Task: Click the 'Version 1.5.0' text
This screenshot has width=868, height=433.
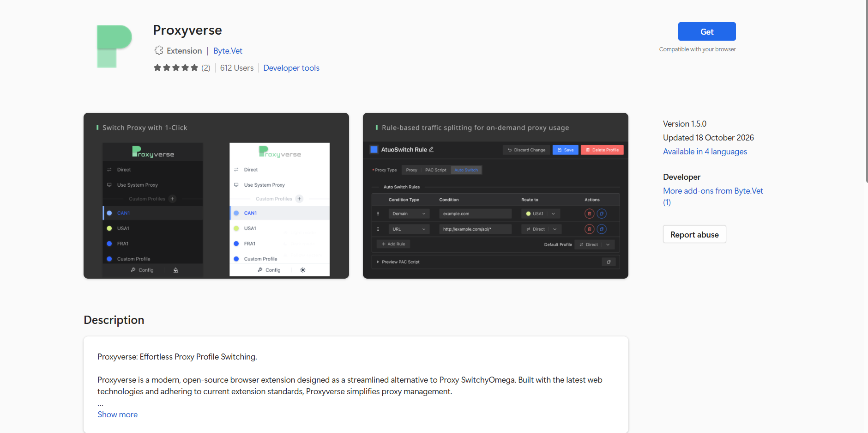Action: click(x=685, y=124)
